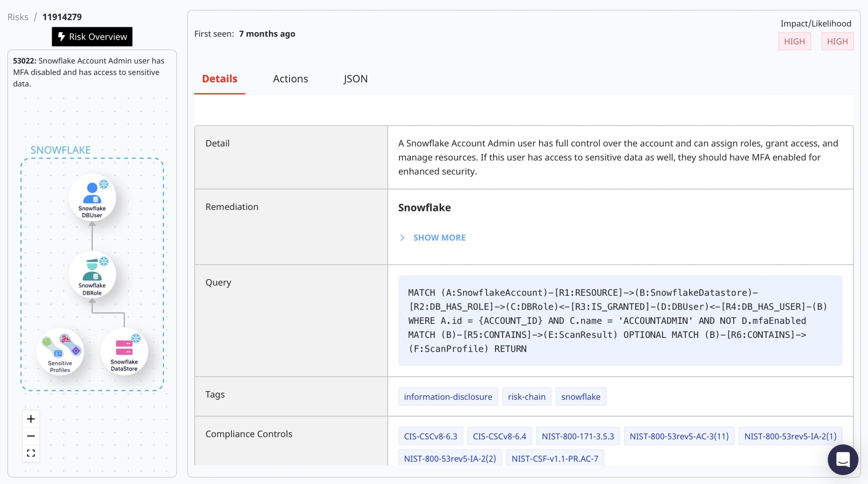The image size is (868, 484).
Task: Go back to Risks breadcrumb
Action: (x=18, y=17)
